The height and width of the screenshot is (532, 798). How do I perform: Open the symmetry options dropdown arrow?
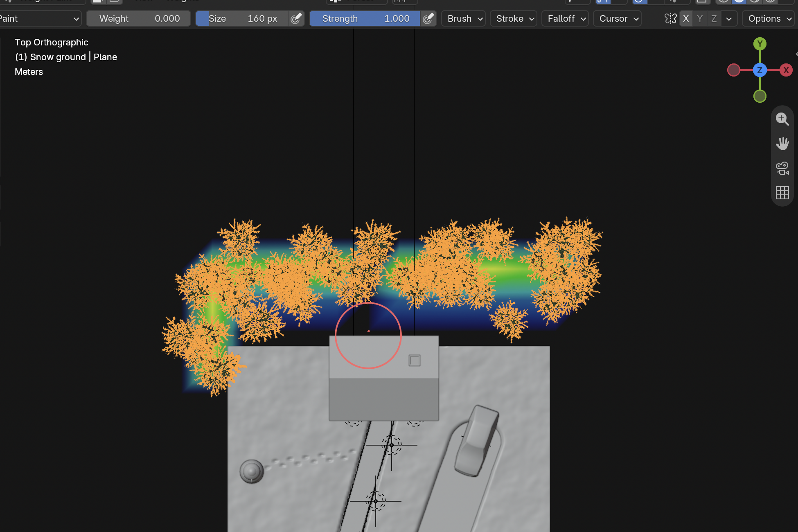click(x=729, y=19)
